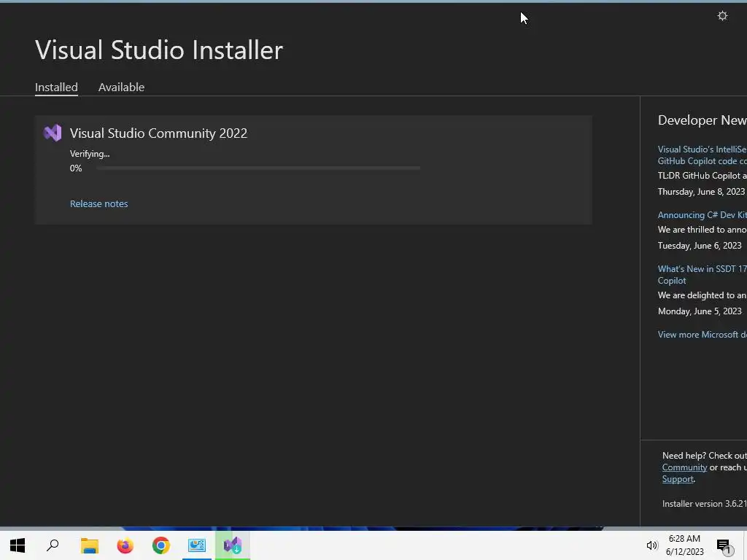Open Control Panel taskbar icon
Image resolution: width=747 pixels, height=560 pixels.
pyautogui.click(x=197, y=545)
